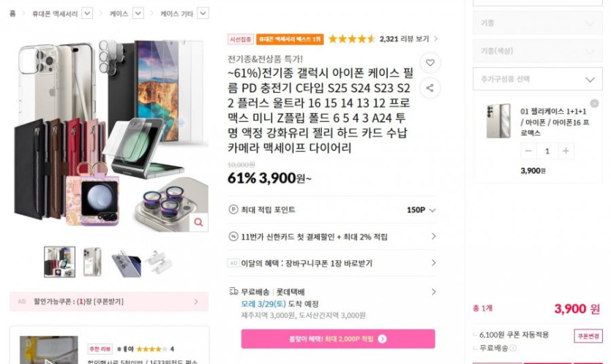Click the 쿠폰변경 button
Image resolution: width=611 pixels, height=364 pixels.
point(588,335)
